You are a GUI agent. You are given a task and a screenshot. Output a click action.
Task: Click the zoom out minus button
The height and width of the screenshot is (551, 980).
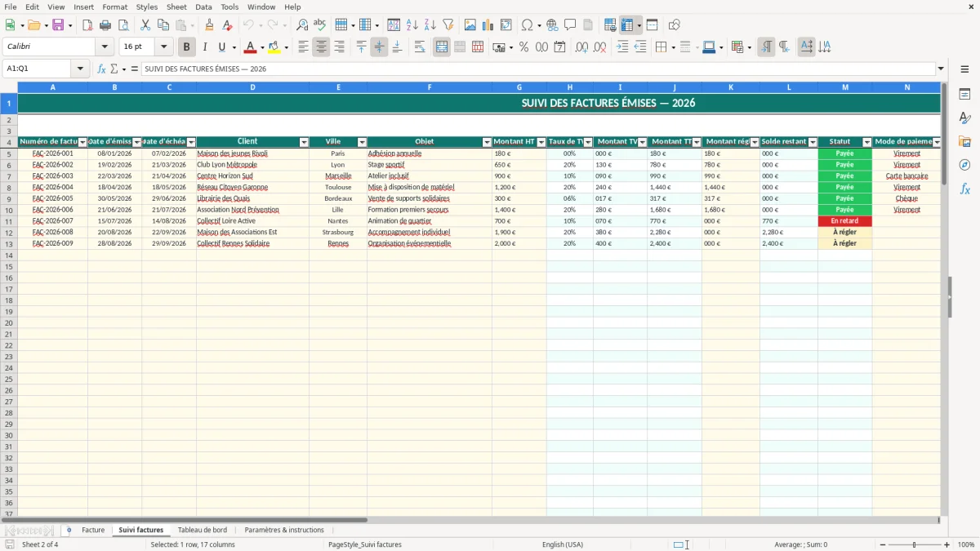click(881, 544)
